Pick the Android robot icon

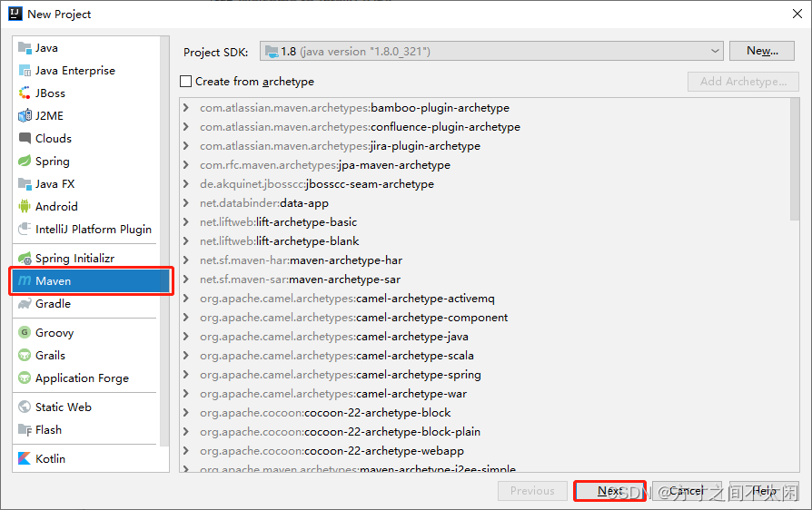tap(25, 206)
